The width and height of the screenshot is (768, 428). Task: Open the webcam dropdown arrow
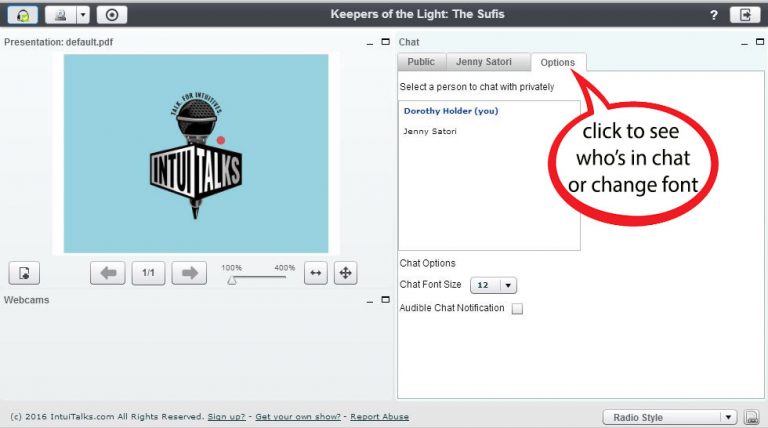83,15
